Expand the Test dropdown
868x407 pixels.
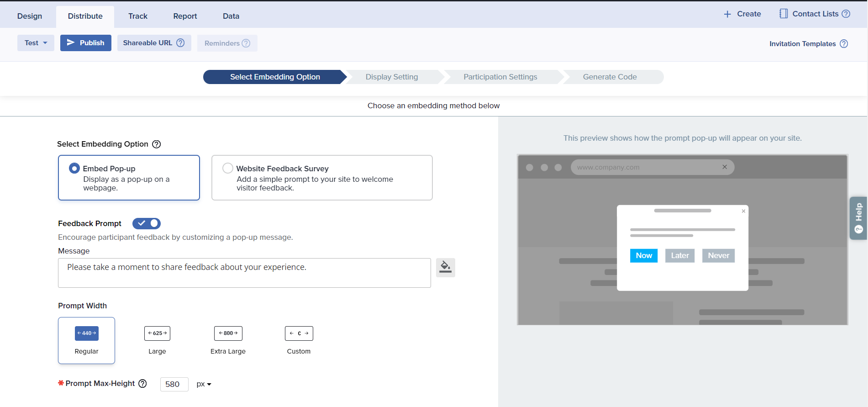point(36,43)
